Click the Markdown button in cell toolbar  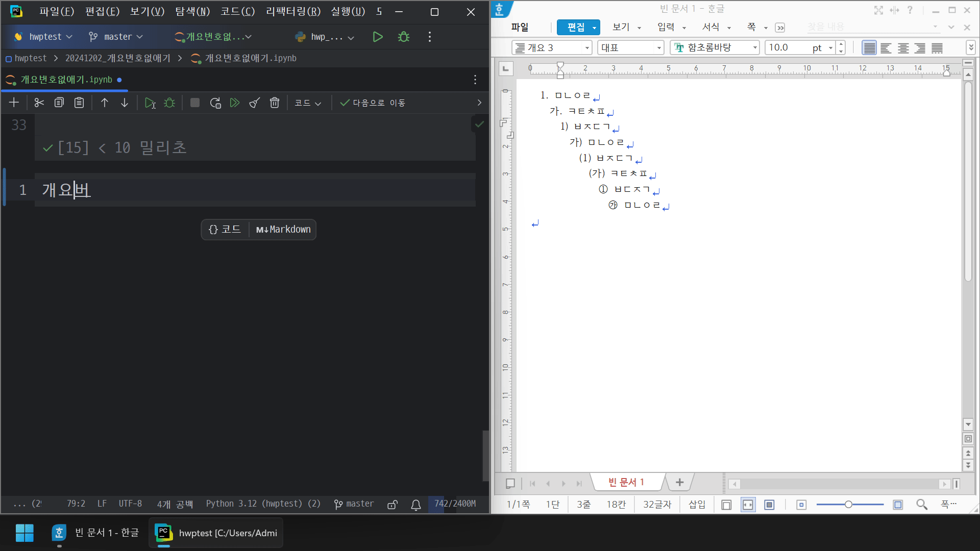pos(282,229)
